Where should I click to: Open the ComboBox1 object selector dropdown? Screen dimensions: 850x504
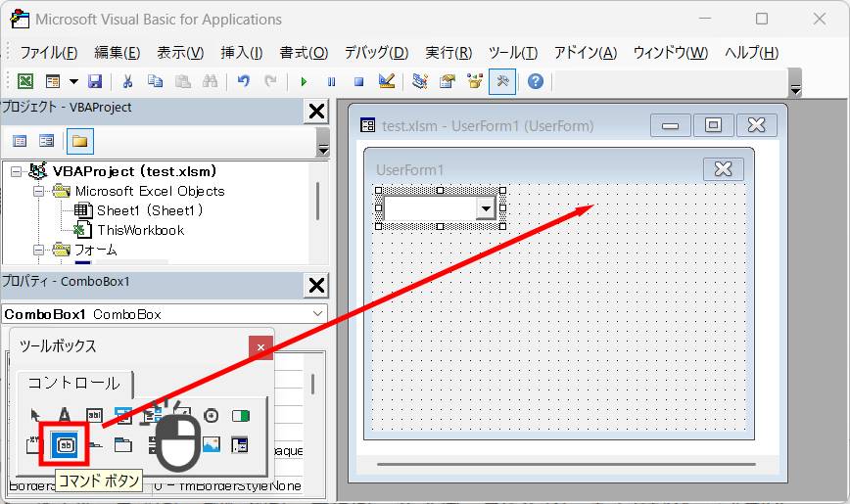coord(317,314)
